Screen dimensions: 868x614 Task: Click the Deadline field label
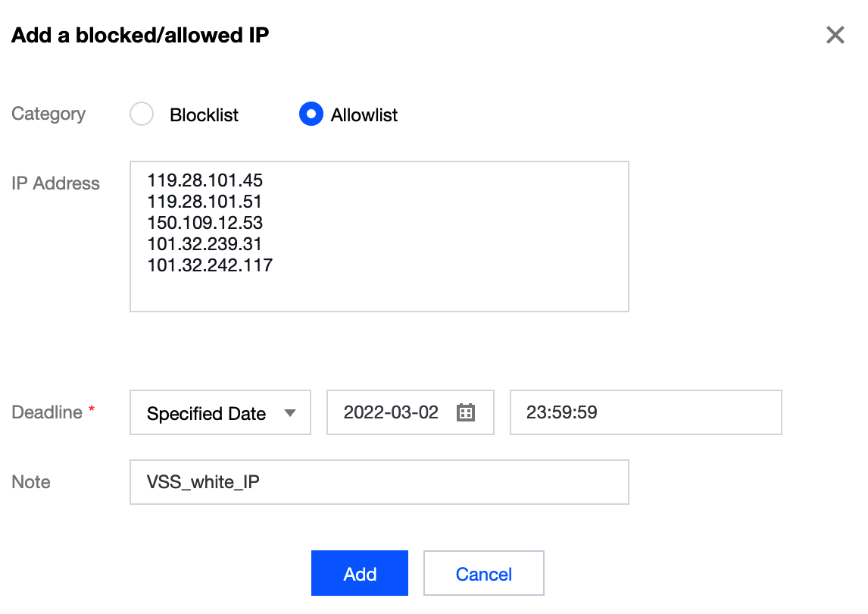(47, 412)
